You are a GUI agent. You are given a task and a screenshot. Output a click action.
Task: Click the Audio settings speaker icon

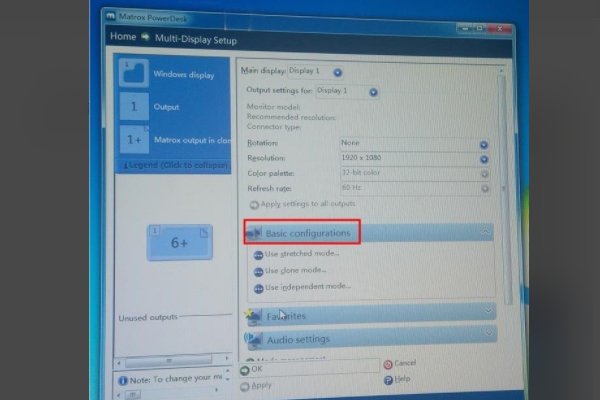pos(255,340)
